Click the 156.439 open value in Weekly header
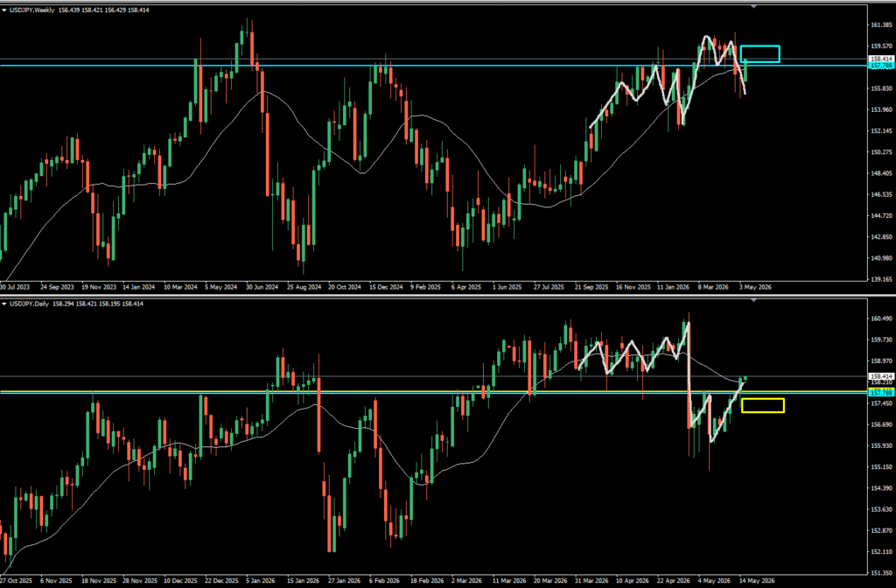This screenshot has width=896, height=588. point(69,10)
